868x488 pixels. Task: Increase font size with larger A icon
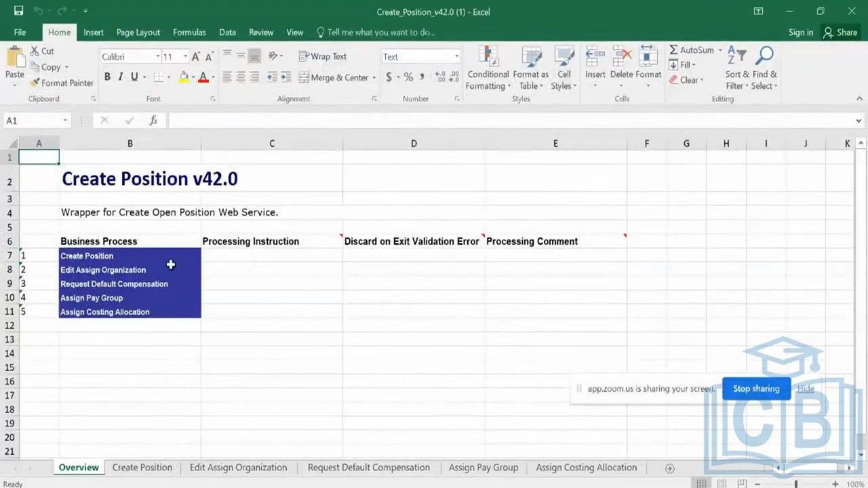click(x=195, y=57)
